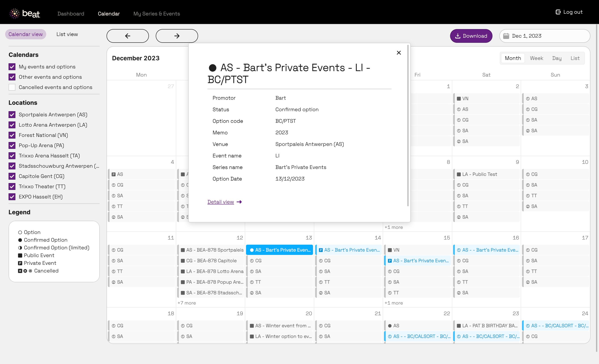The width and height of the screenshot is (599, 364).
Task: Toggle Forest National (VN) location
Action: pyautogui.click(x=12, y=135)
